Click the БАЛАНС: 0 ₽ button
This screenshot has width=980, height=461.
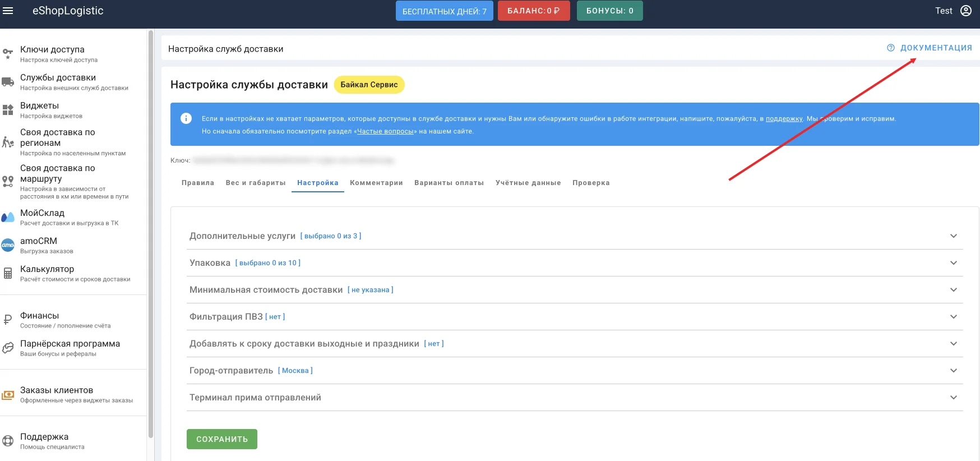click(x=534, y=11)
